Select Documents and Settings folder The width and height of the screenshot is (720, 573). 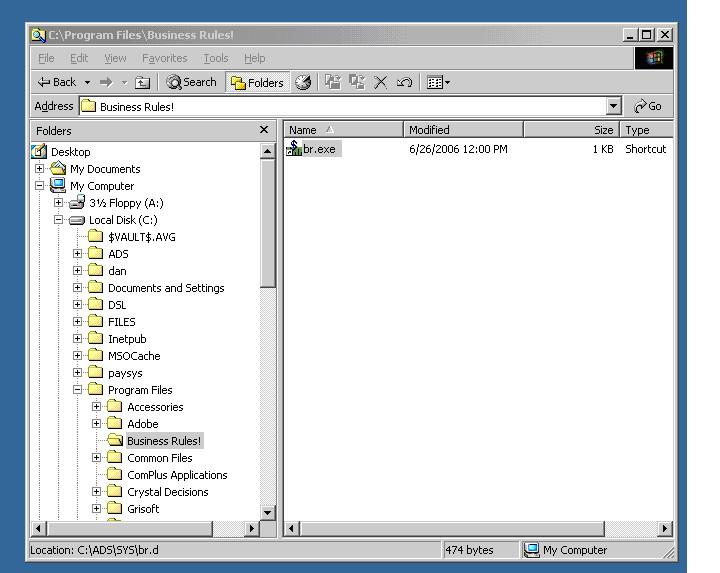tap(166, 288)
